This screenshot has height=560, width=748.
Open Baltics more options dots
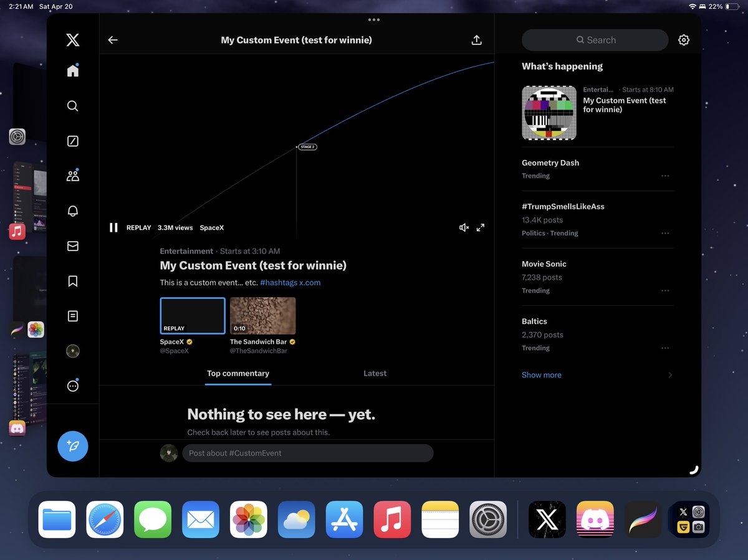665,348
